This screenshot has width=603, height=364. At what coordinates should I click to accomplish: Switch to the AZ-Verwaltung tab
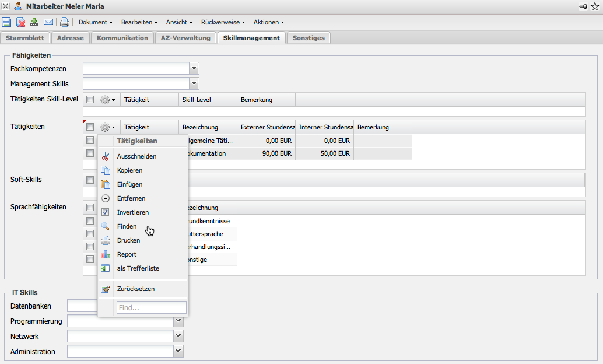[185, 38]
